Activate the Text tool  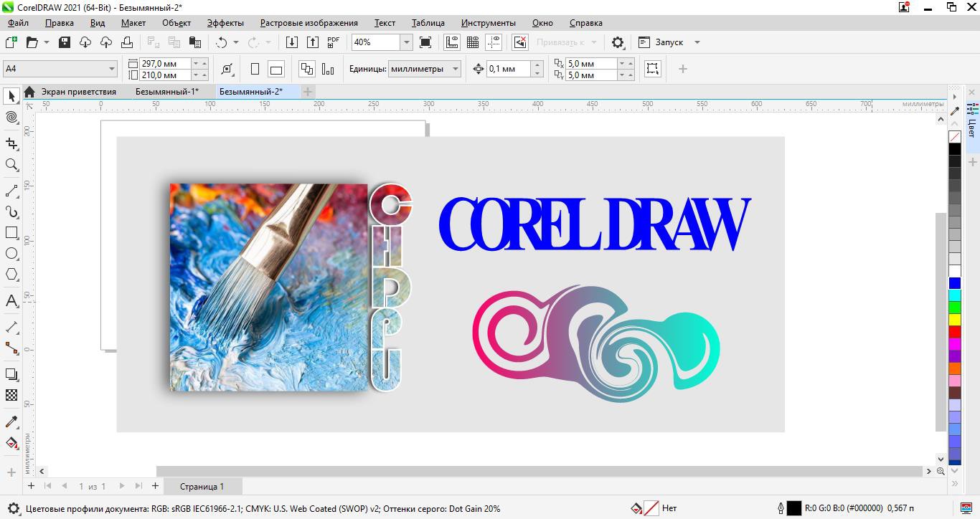coord(11,301)
